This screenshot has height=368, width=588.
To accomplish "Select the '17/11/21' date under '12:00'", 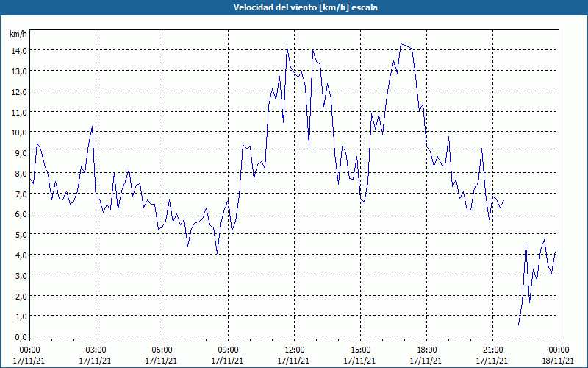I will [x=293, y=361].
